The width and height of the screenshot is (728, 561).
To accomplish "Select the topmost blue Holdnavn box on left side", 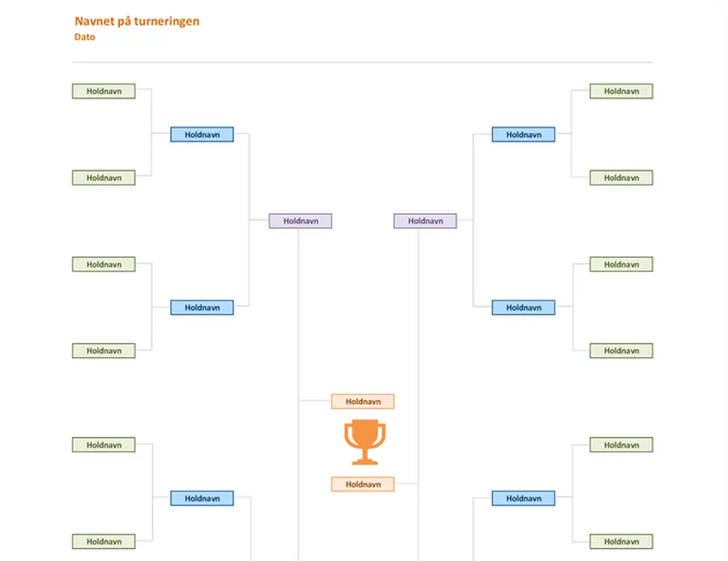I will point(201,135).
